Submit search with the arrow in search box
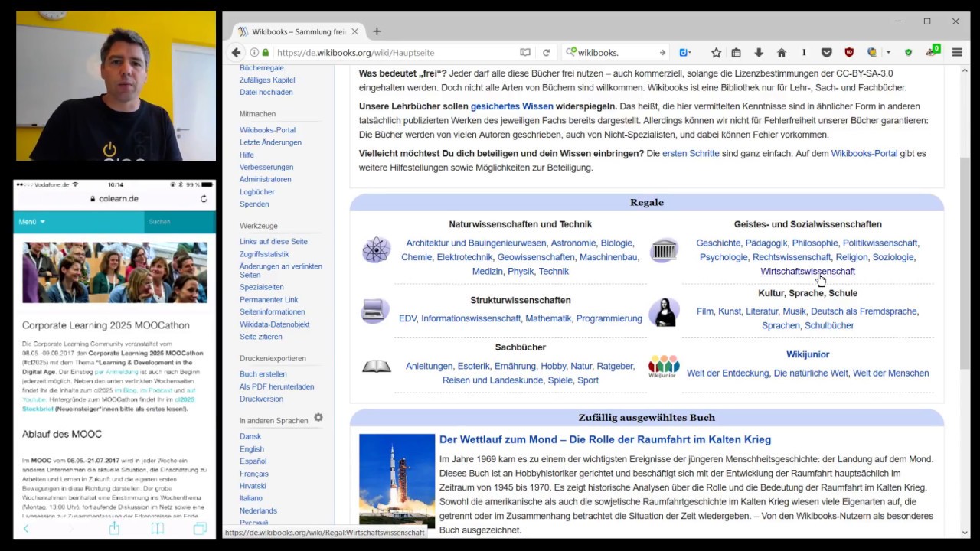This screenshot has width=980, height=551. 662,53
